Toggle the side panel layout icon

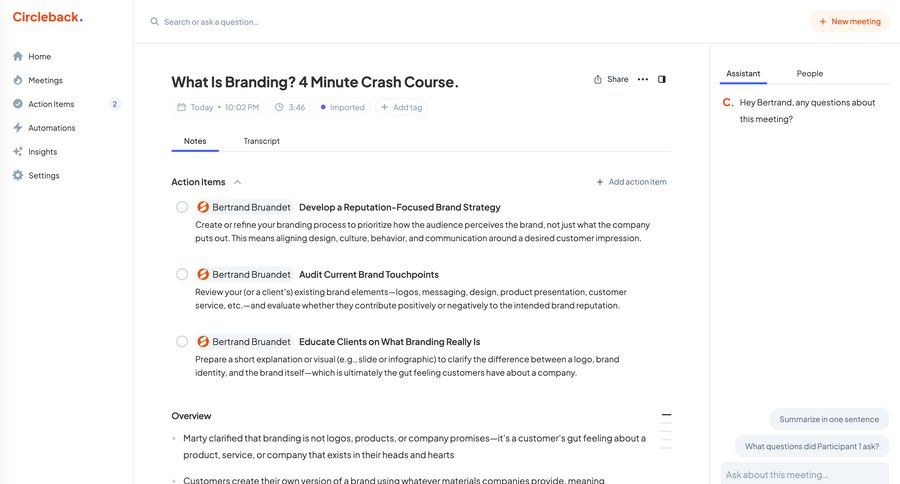(662, 79)
